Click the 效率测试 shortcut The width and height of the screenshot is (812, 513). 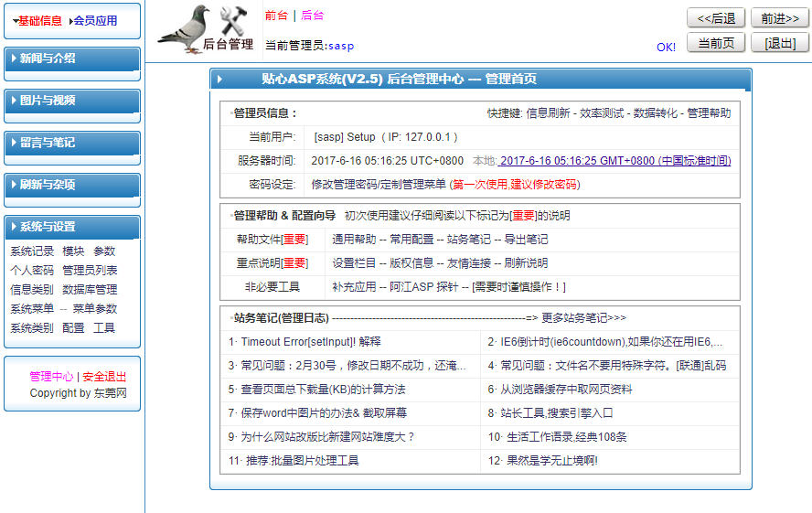pyautogui.click(x=602, y=112)
